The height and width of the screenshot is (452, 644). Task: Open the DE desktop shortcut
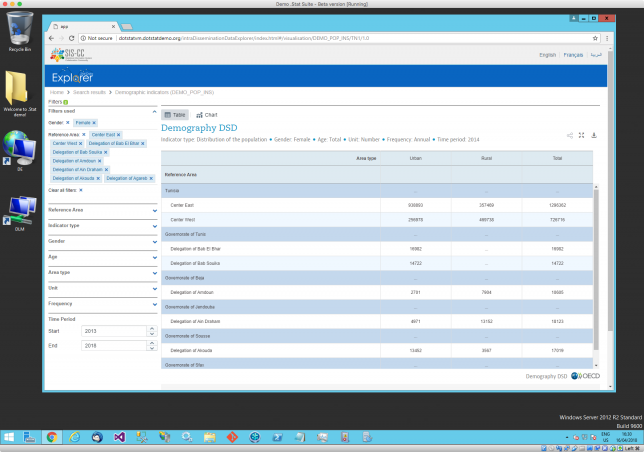tap(19, 150)
